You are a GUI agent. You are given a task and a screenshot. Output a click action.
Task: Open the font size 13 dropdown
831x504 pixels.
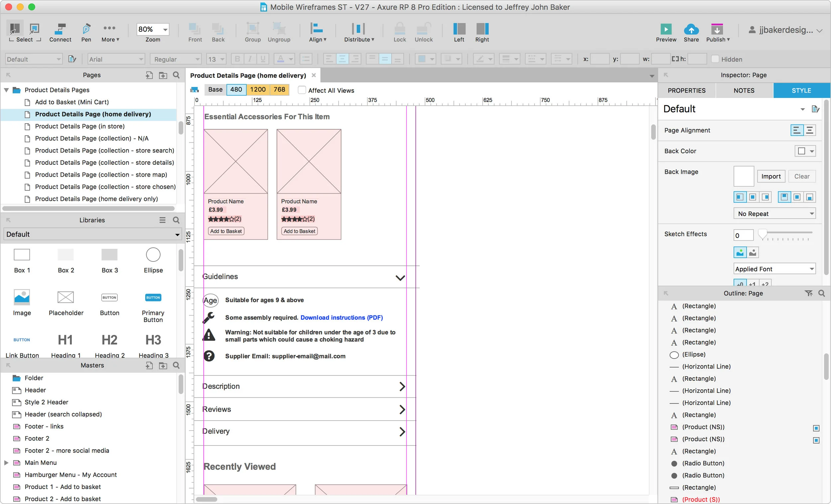coord(216,59)
